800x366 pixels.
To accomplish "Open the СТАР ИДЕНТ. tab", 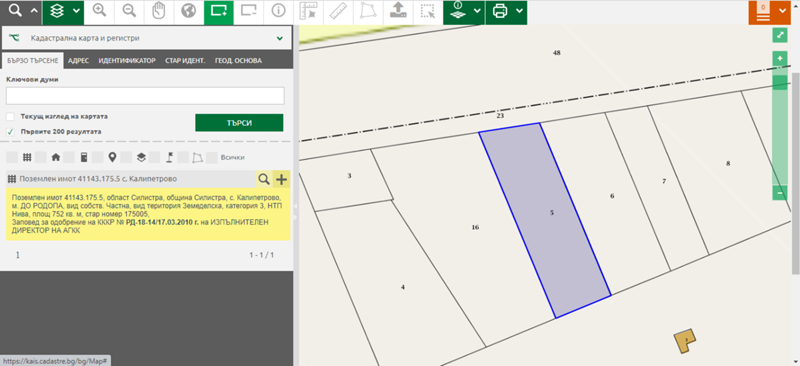I will pyautogui.click(x=185, y=60).
